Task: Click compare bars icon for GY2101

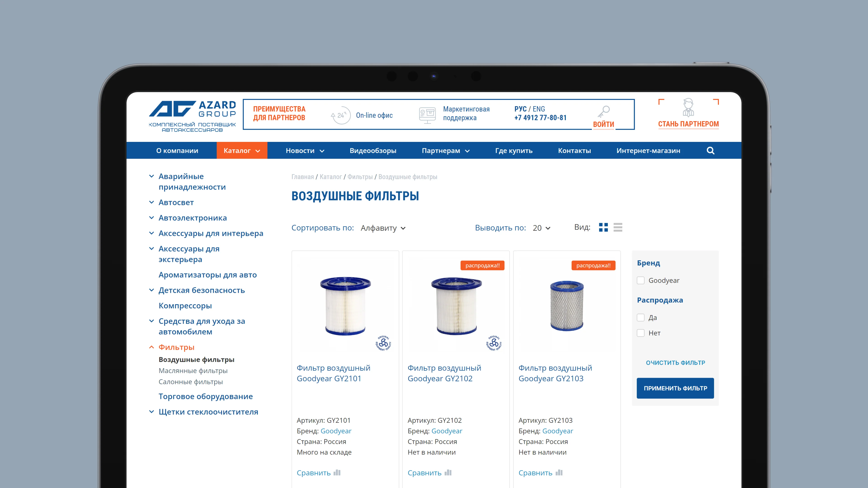Action: (337, 472)
